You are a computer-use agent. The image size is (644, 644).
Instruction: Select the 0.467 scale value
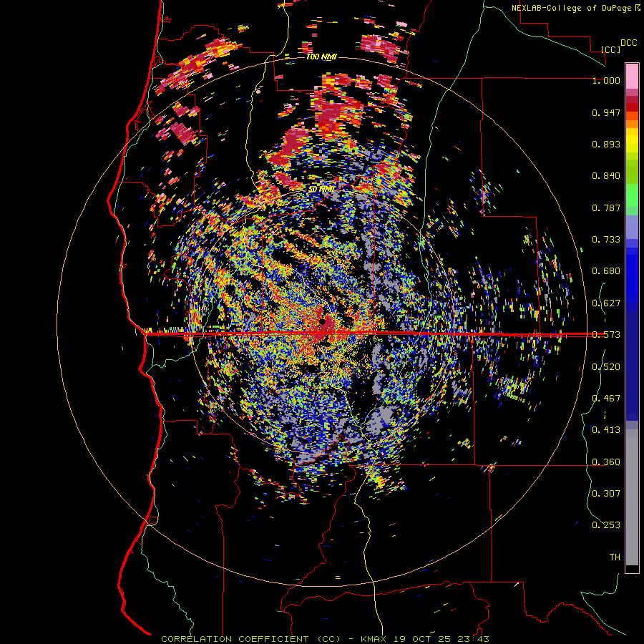point(606,399)
